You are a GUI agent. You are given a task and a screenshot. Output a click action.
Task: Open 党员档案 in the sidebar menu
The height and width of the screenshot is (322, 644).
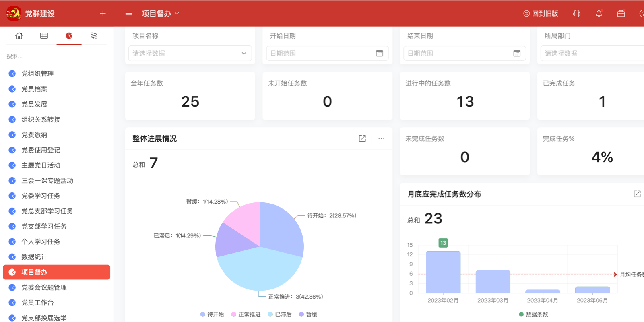tap(34, 89)
